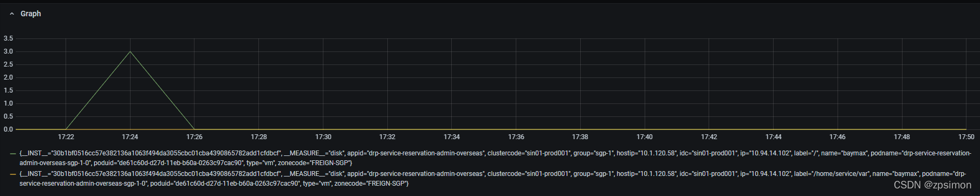Click the 0.0 y-axis value
This screenshot has width=980, height=196.
[x=8, y=129]
